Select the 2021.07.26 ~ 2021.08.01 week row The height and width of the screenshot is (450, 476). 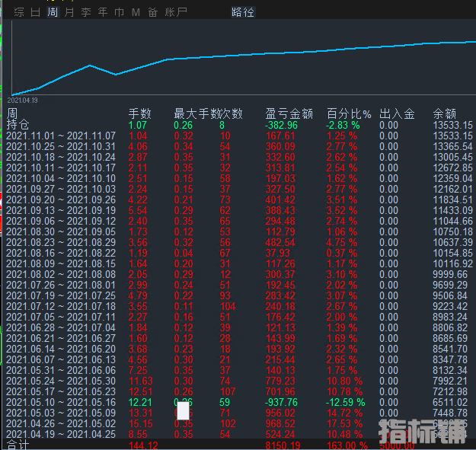tap(239, 285)
